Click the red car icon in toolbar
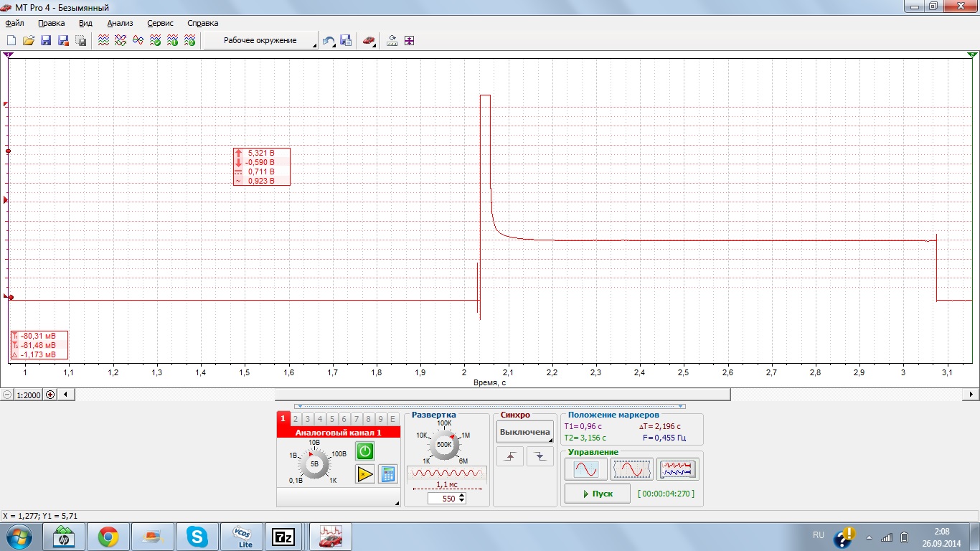 pos(368,41)
